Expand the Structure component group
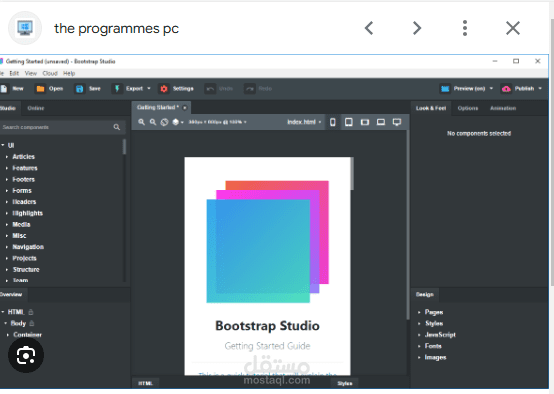The width and height of the screenshot is (554, 394). click(x=7, y=270)
